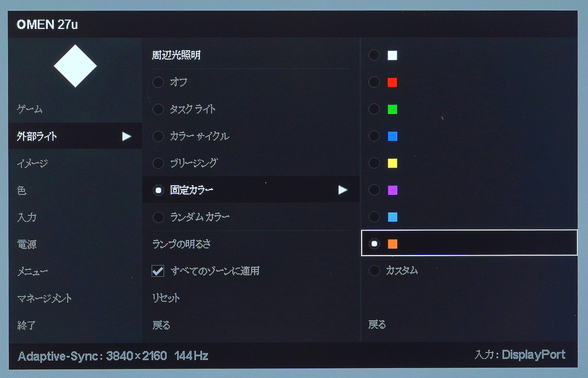
Task: Click 戻る in the middle column
Action: click(161, 325)
